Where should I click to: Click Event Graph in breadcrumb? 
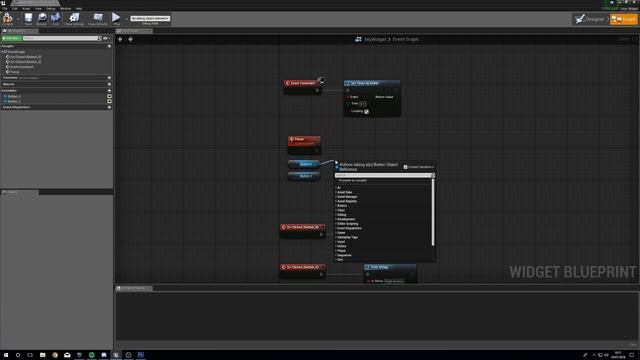(x=405, y=39)
